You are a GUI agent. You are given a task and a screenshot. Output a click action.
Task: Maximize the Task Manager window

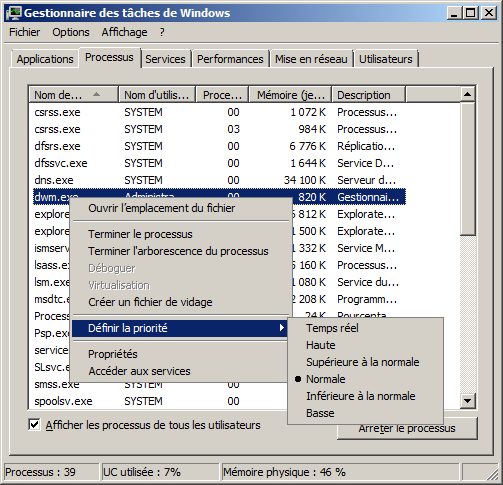pos(471,13)
